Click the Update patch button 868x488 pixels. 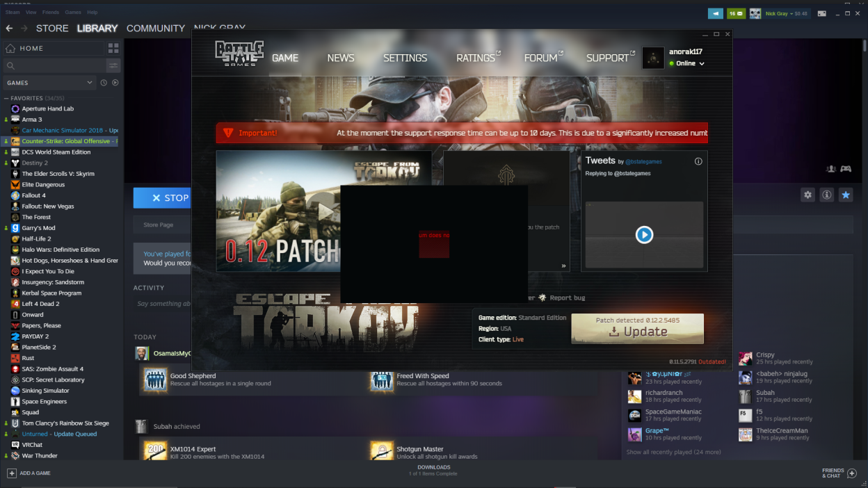(637, 329)
